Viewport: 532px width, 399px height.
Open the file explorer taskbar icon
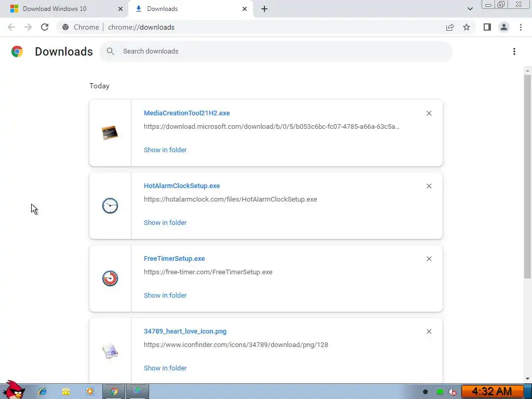click(66, 392)
